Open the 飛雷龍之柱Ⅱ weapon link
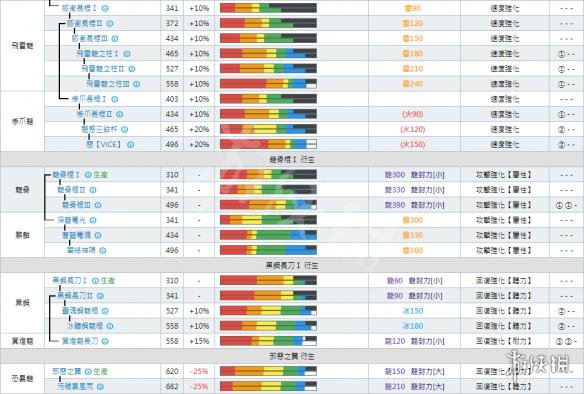 [103, 69]
